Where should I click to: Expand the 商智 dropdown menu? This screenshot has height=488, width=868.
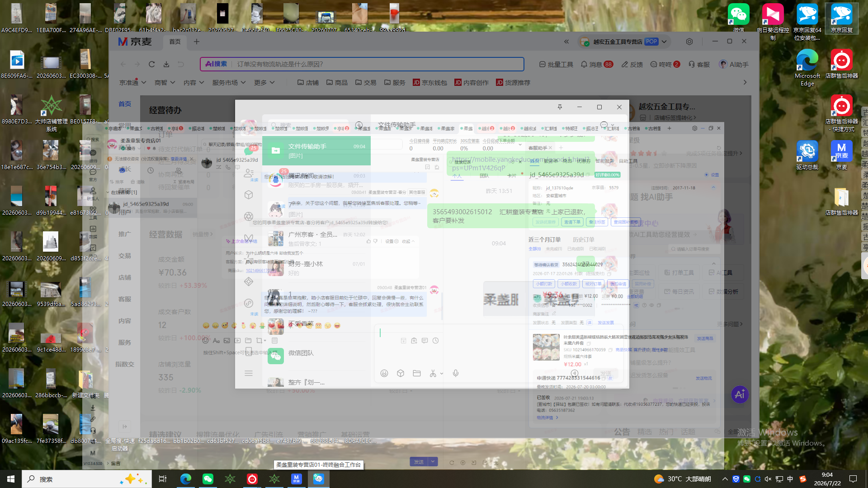tap(165, 83)
